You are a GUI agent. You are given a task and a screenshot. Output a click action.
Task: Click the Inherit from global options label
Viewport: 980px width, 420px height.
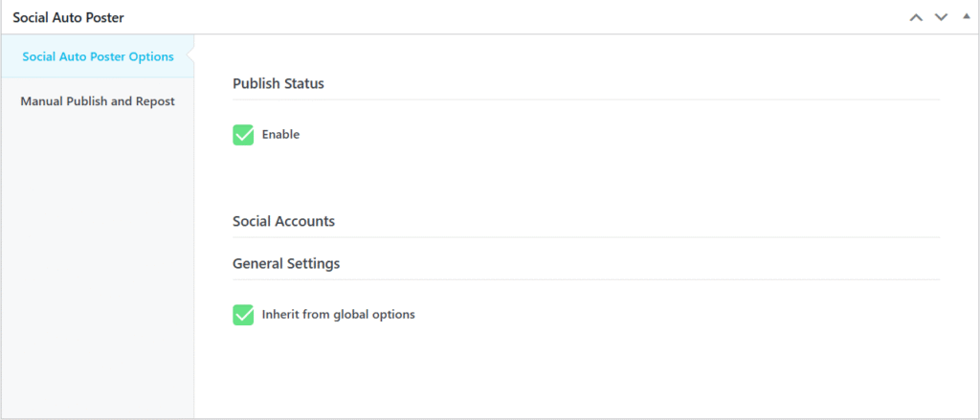pyautogui.click(x=338, y=314)
